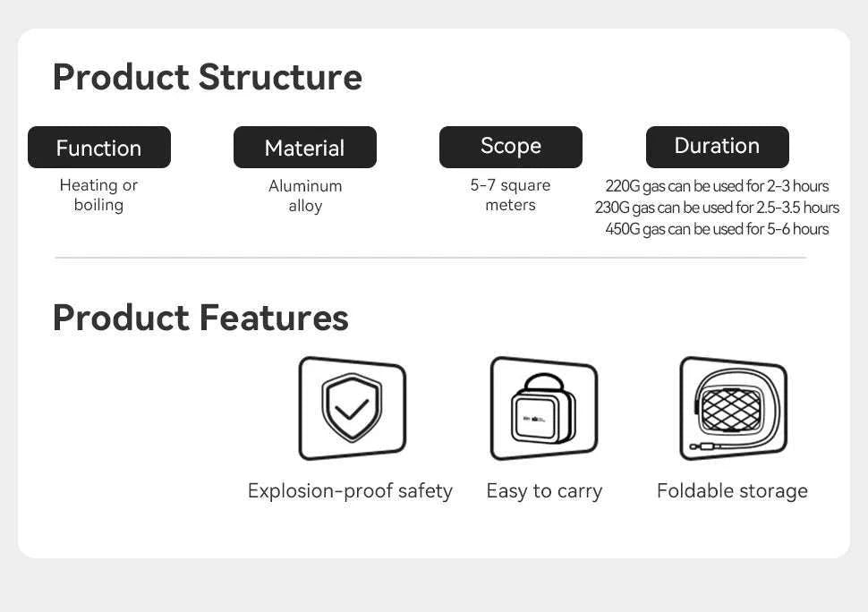The width and height of the screenshot is (868, 612).
Task: Click the shield checkmark safety icon
Action: pos(352,408)
